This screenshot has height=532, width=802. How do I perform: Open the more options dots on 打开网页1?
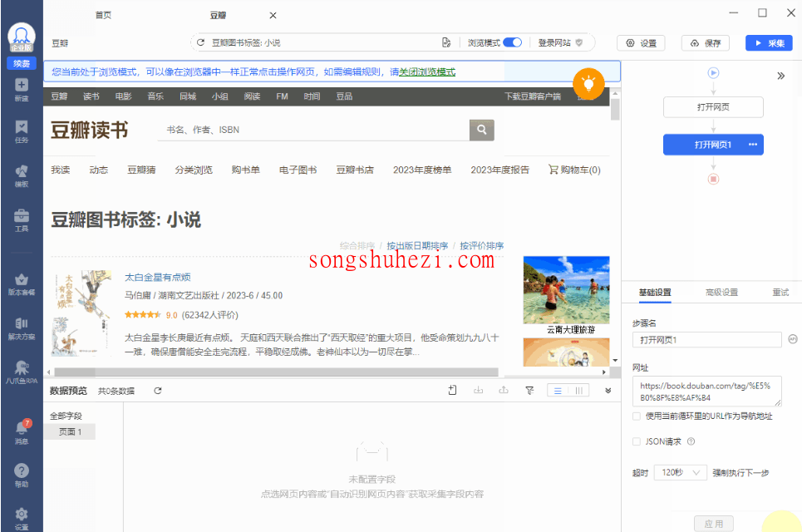[753, 145]
